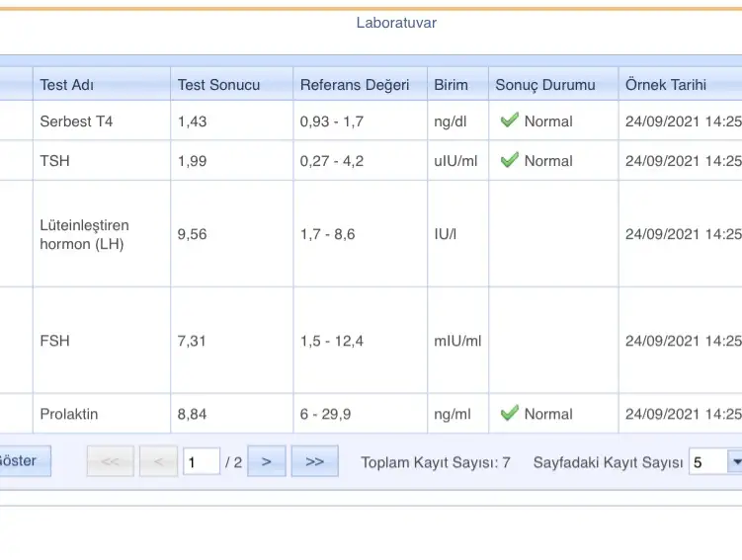Open the Laboratuvar section title

(396, 23)
